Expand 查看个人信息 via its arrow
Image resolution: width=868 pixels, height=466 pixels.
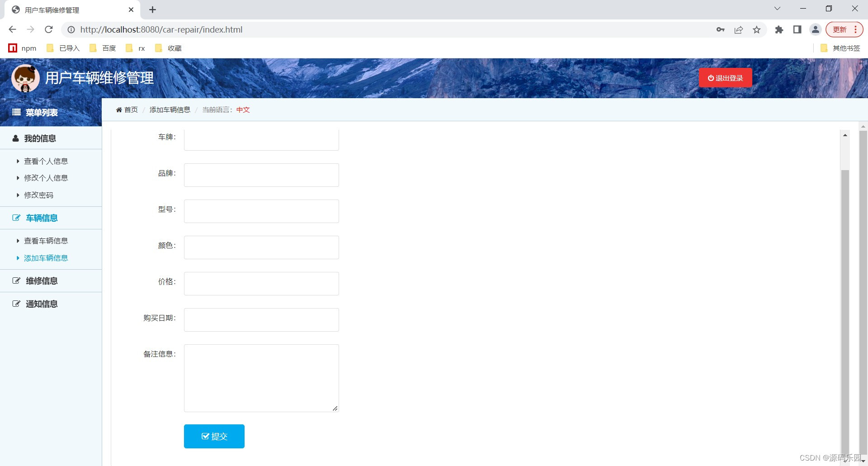pos(19,161)
